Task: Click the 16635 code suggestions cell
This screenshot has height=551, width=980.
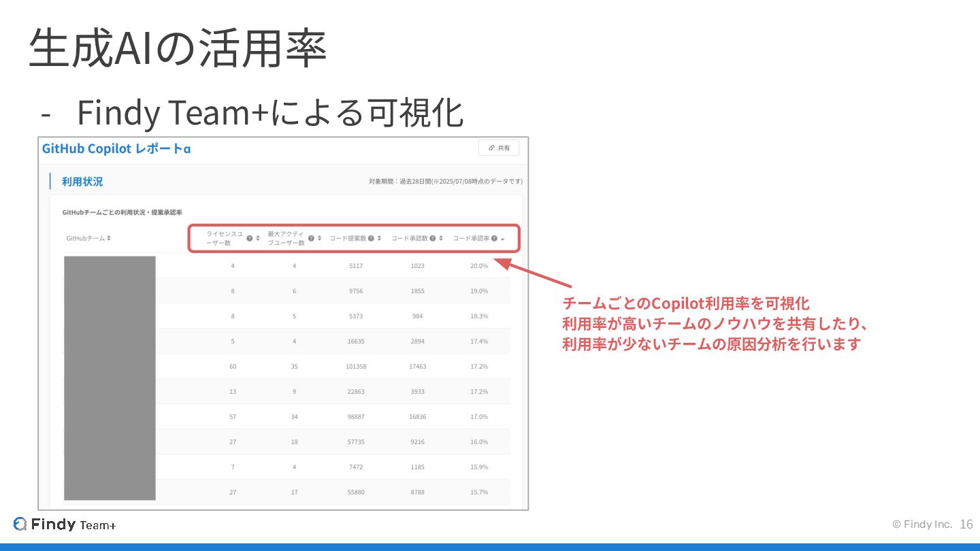Action: click(x=356, y=341)
